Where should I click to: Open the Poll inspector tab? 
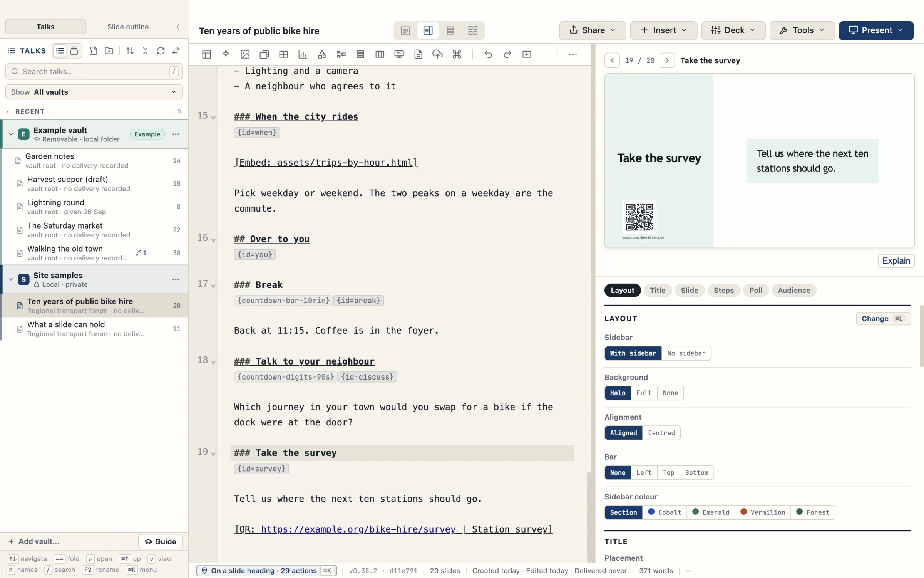click(x=756, y=291)
